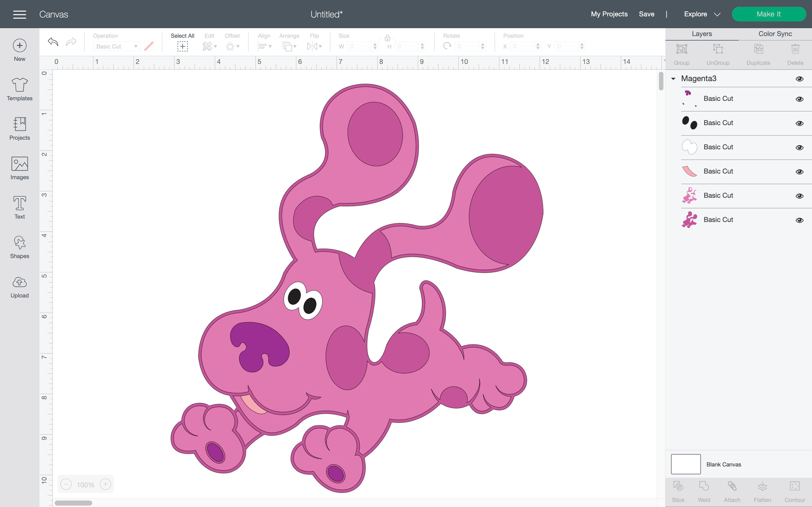This screenshot has width=812, height=507.
Task: Open the Upload panel
Action: pos(19,286)
